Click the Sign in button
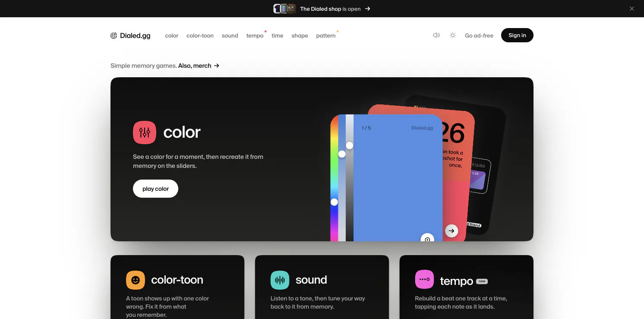This screenshot has width=644, height=319. point(517,35)
